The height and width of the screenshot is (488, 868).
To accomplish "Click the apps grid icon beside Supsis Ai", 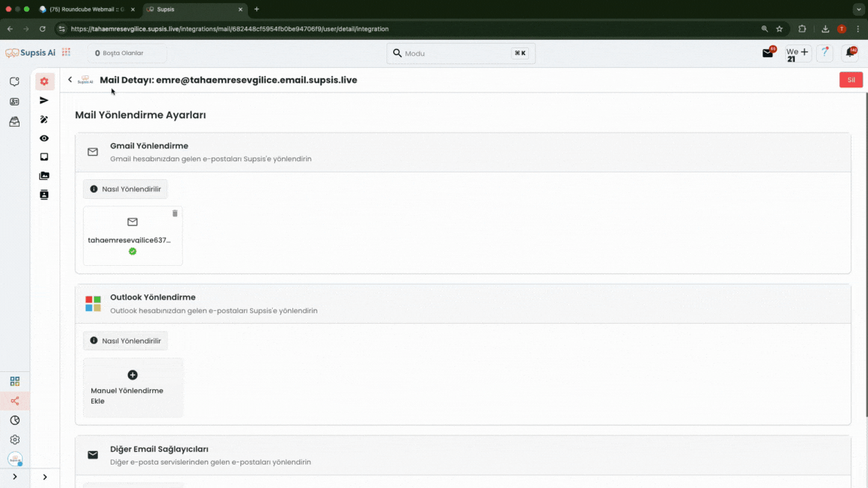I will click(66, 53).
